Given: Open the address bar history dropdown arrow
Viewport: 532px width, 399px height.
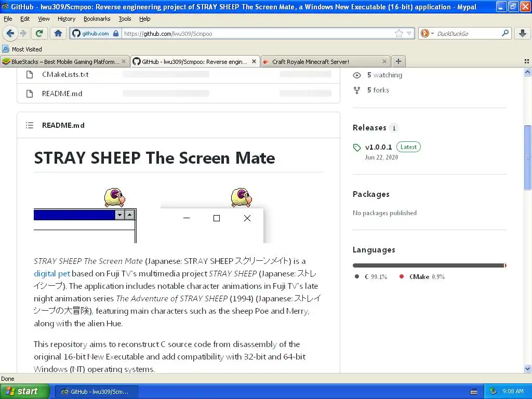Looking at the screenshot, I should [409, 33].
